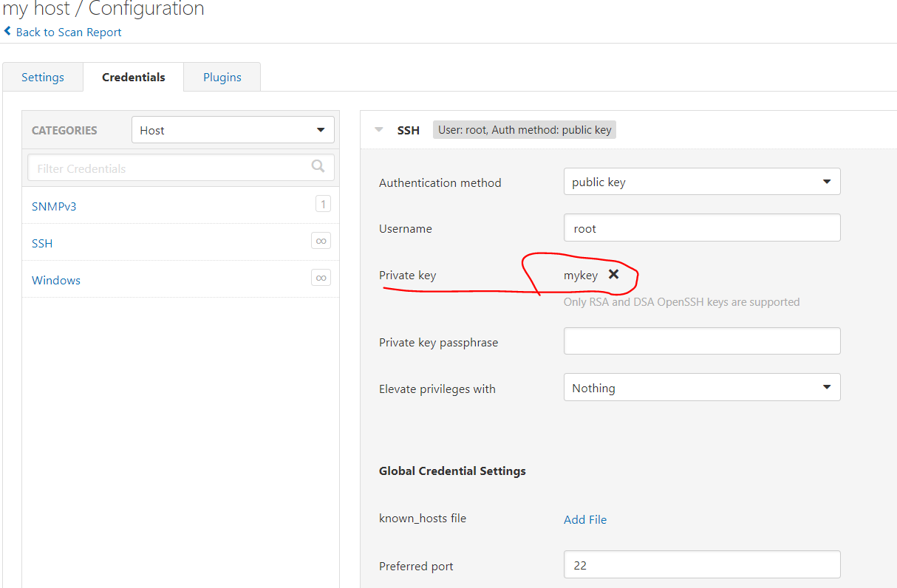Image resolution: width=897 pixels, height=588 pixels.
Task: Add a known_hosts file
Action: tap(585, 519)
